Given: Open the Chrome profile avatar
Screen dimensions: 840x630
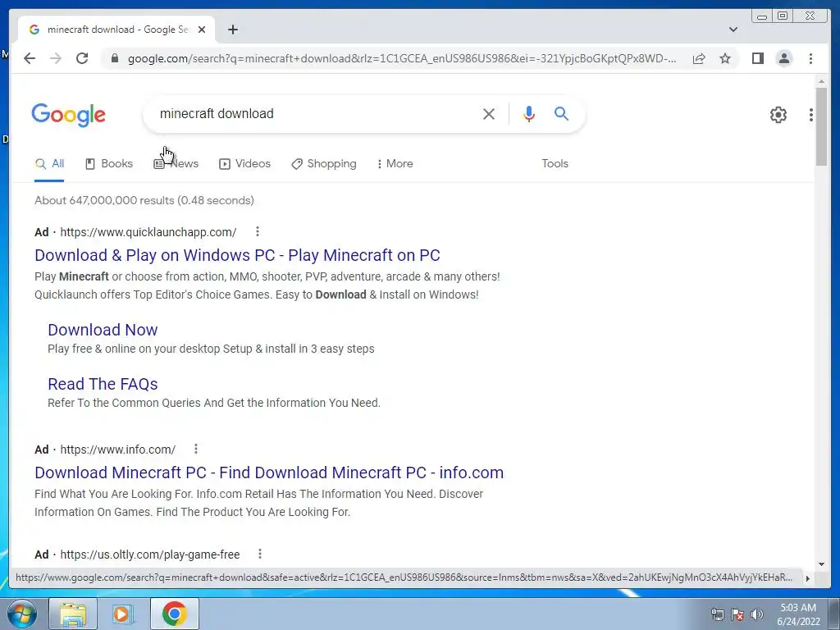Looking at the screenshot, I should click(x=783, y=58).
